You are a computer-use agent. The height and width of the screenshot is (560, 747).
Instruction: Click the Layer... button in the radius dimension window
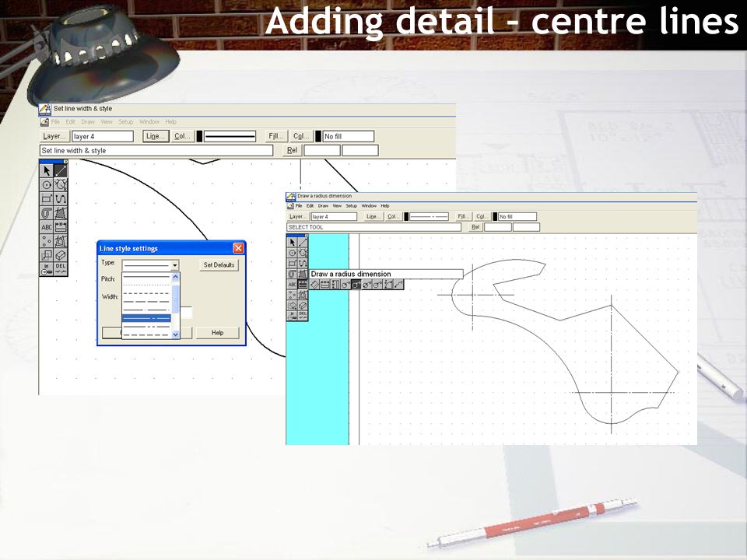(298, 217)
